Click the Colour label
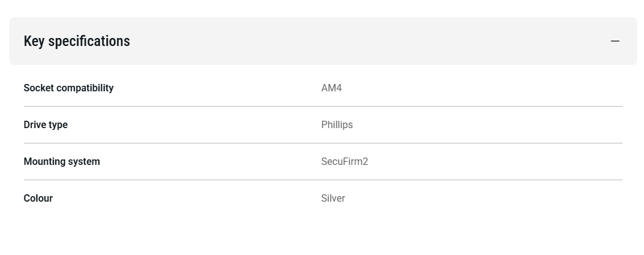The height and width of the screenshot is (255, 644). (38, 198)
